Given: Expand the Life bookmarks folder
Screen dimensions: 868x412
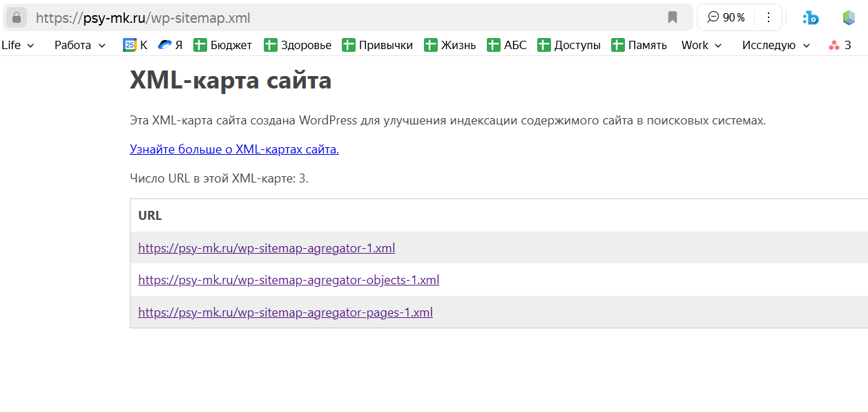Looking at the screenshot, I should [x=18, y=45].
